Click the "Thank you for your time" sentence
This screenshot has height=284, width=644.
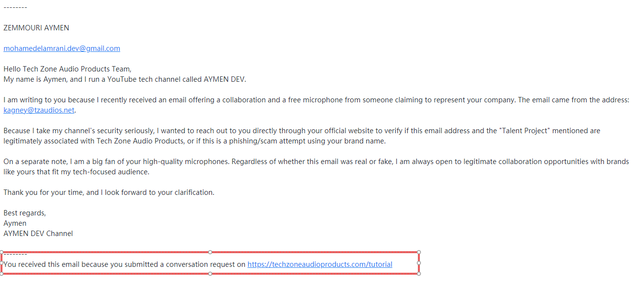(x=109, y=192)
